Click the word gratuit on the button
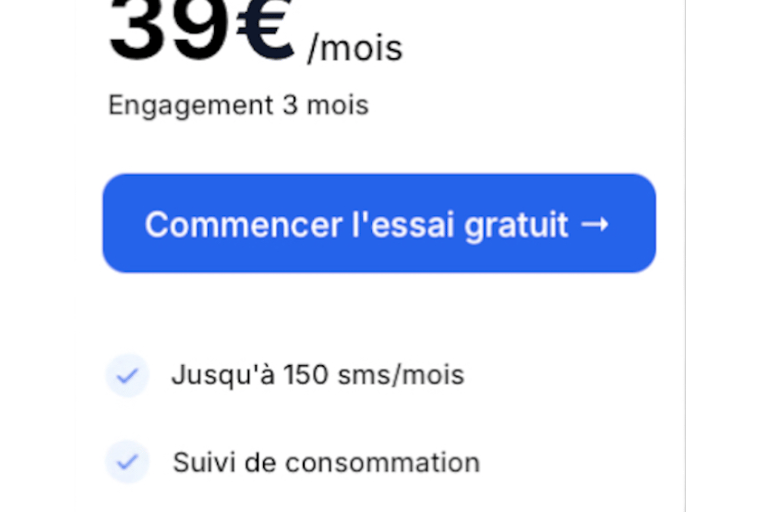Screen dimensions: 768x512 (x=516, y=227)
